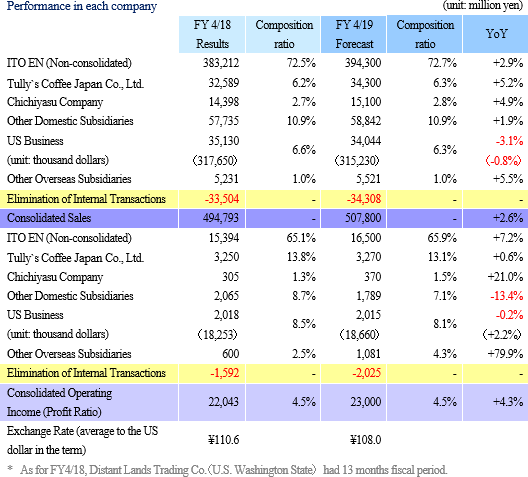This screenshot has width=528, height=477.
Task: Click the red (-0.8%) YoY cell
Action: 504,161
